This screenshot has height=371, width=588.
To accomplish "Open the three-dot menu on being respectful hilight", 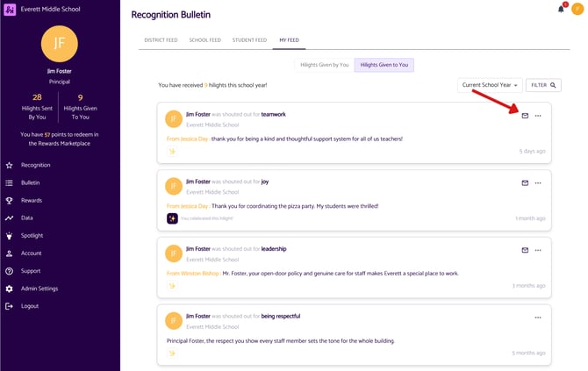I will pyautogui.click(x=538, y=317).
